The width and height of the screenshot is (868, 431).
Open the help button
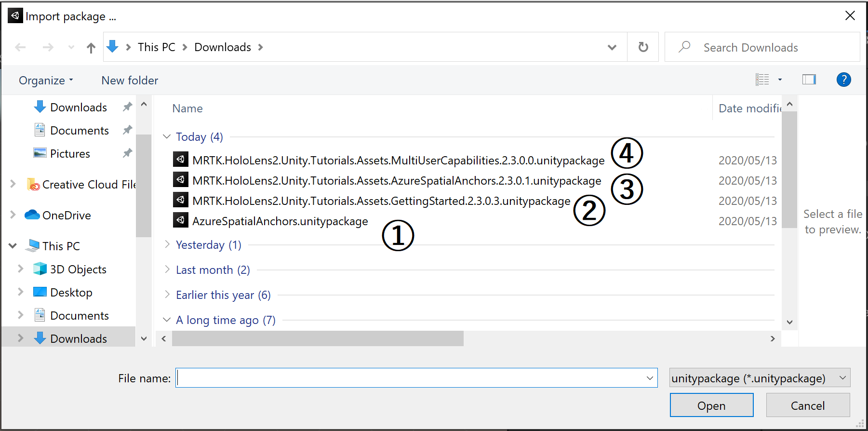[x=843, y=80]
